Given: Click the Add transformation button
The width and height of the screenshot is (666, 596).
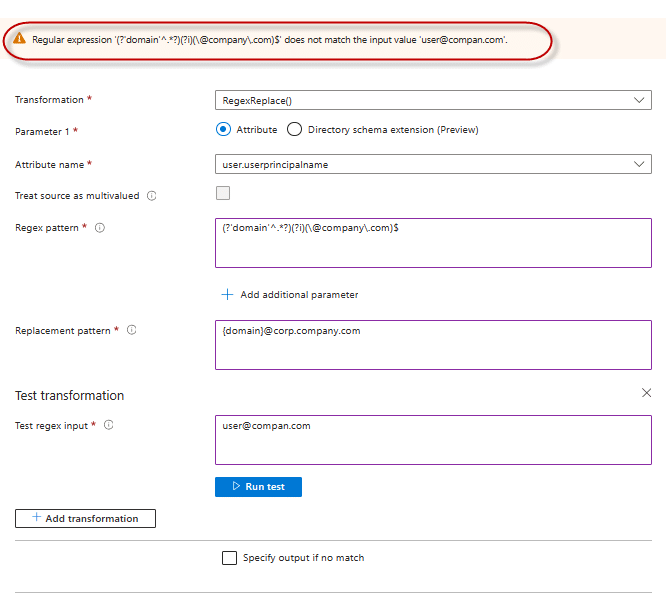Looking at the screenshot, I should click(85, 518).
